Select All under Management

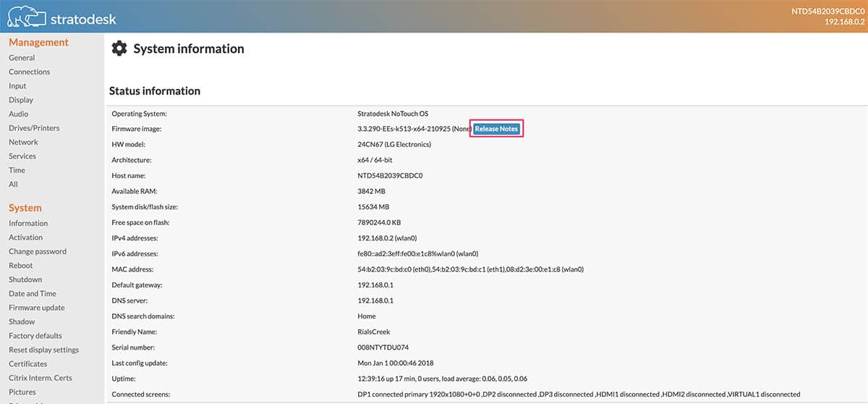[13, 184]
